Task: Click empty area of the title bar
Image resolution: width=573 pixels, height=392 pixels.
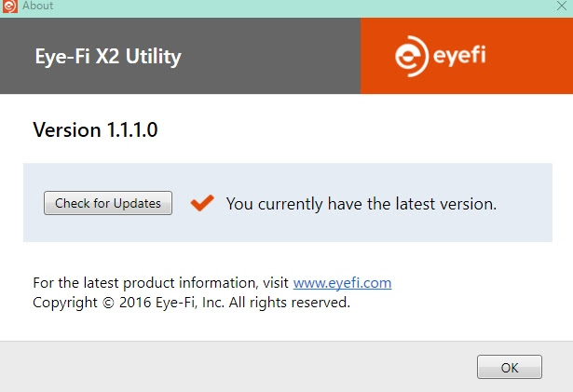Action: [x=280, y=6]
